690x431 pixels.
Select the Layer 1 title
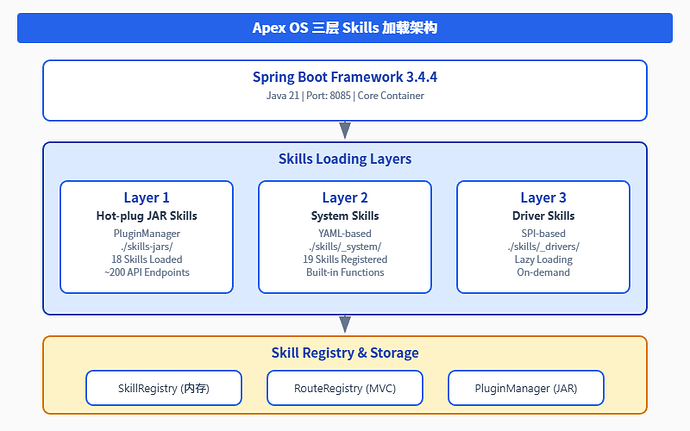(x=147, y=198)
